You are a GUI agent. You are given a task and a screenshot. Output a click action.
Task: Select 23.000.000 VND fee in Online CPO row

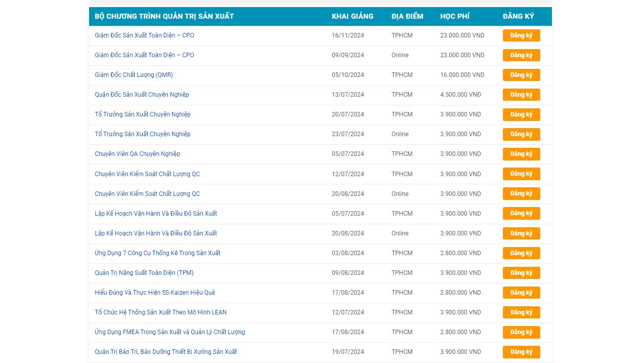click(462, 55)
